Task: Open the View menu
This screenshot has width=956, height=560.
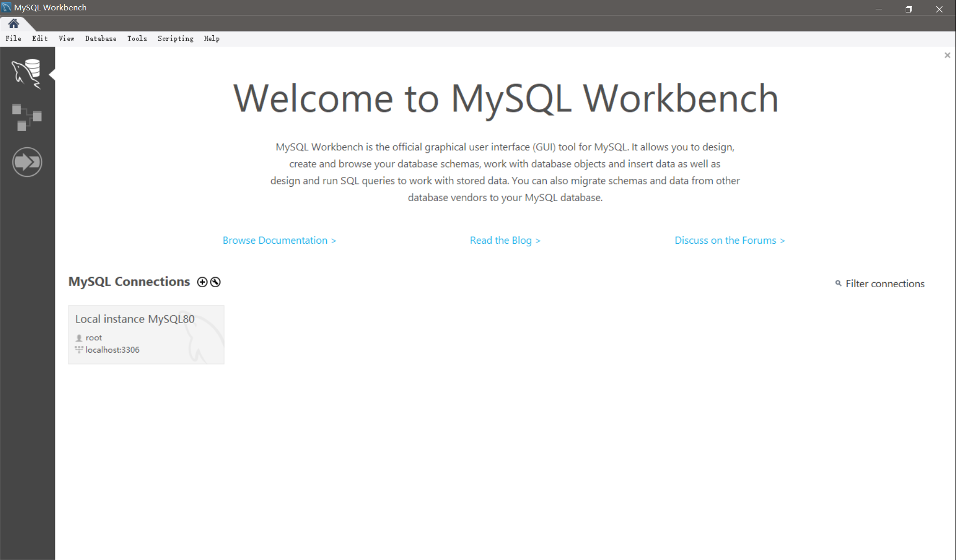Action: click(x=66, y=38)
